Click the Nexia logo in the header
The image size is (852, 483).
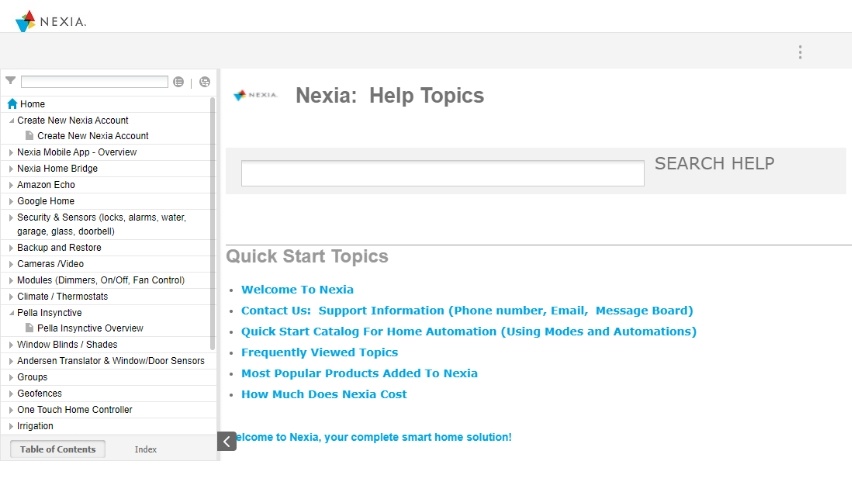[51, 21]
